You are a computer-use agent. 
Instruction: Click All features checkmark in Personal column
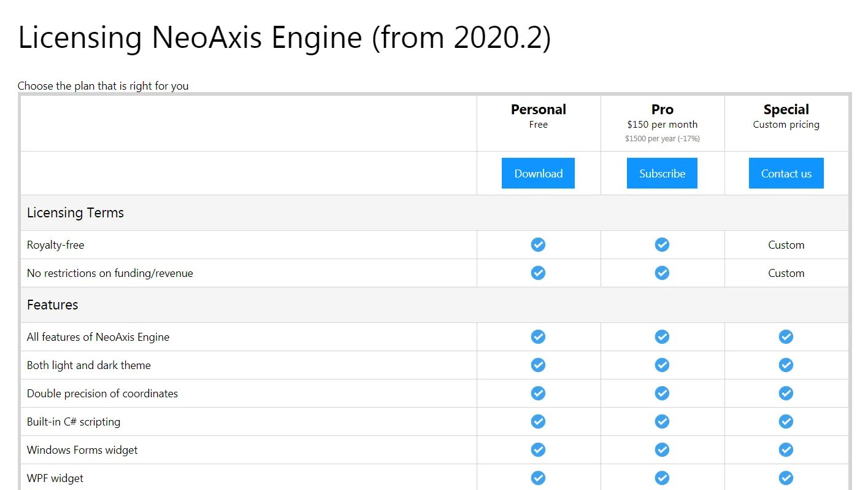pos(538,336)
